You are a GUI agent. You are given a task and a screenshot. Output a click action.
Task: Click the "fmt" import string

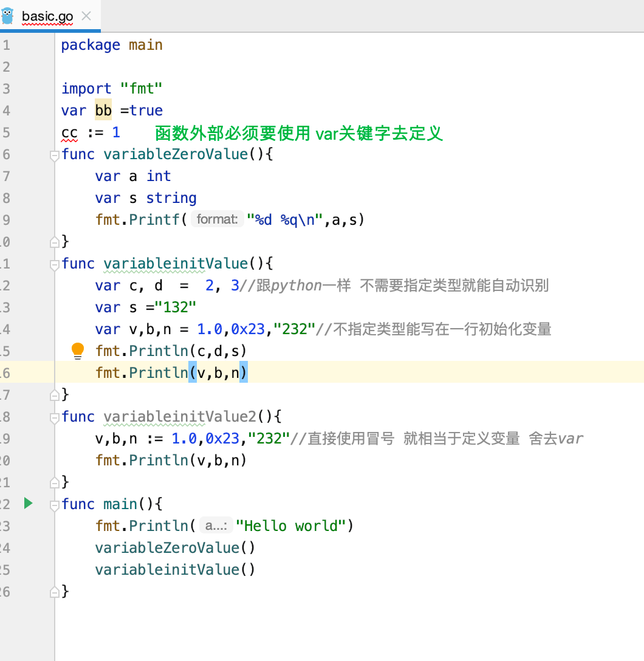point(141,89)
